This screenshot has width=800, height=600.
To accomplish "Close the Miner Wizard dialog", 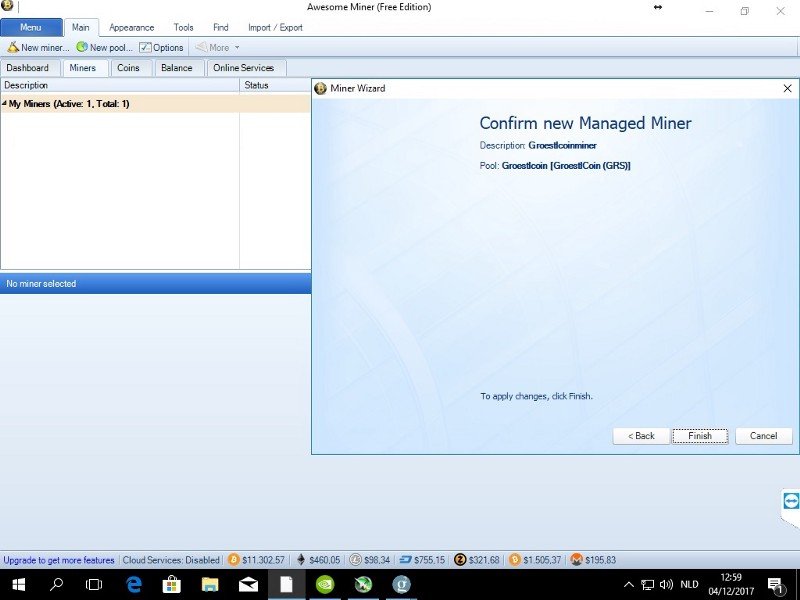I will 787,88.
